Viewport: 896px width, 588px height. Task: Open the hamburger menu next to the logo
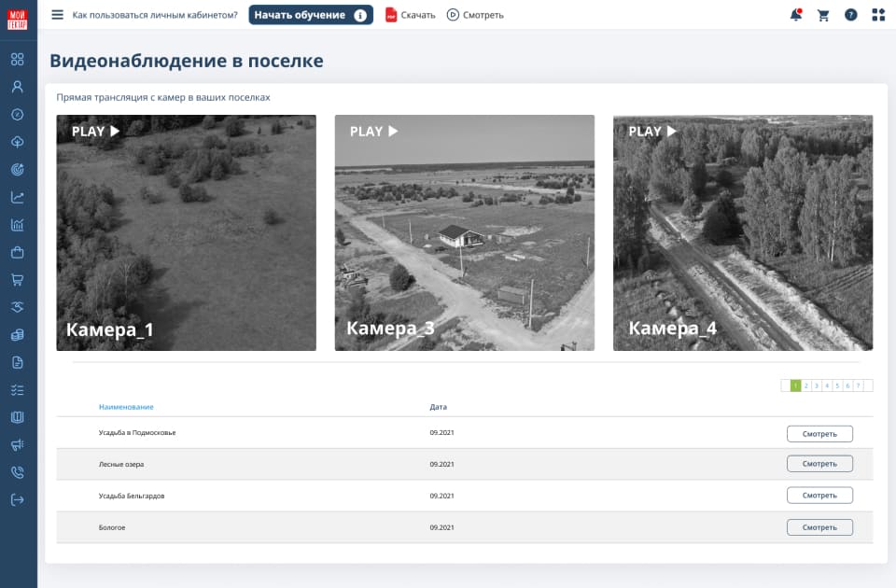coord(58,15)
